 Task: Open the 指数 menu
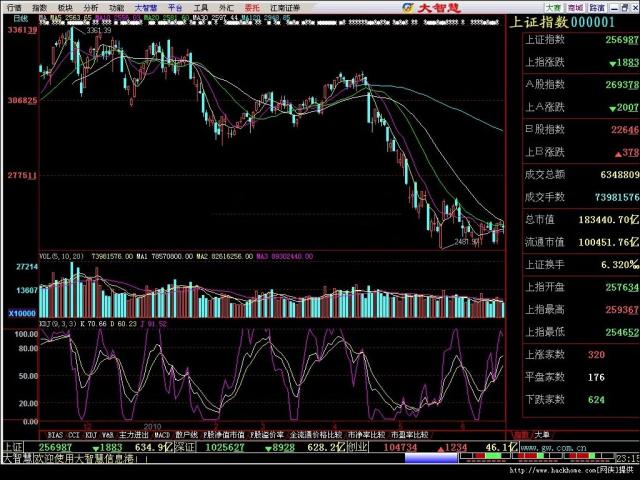[39, 7]
